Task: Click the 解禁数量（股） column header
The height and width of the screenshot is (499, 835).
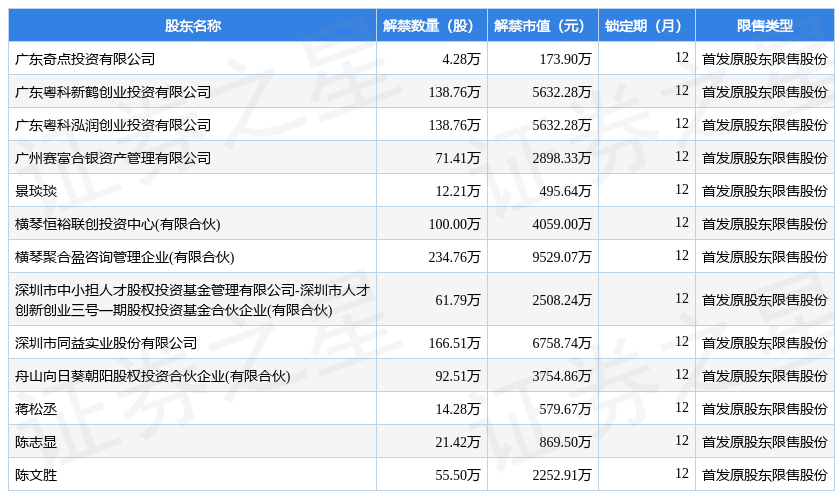Action: tap(432, 26)
